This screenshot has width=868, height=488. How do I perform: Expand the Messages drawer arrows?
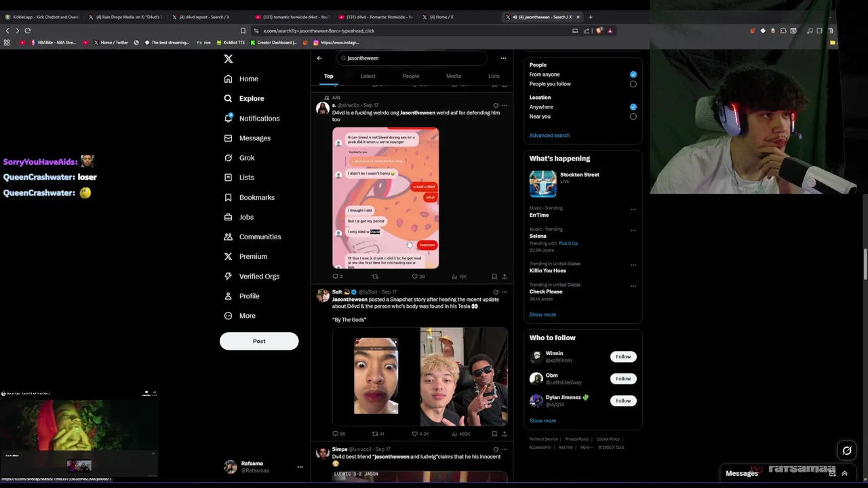tap(844, 473)
